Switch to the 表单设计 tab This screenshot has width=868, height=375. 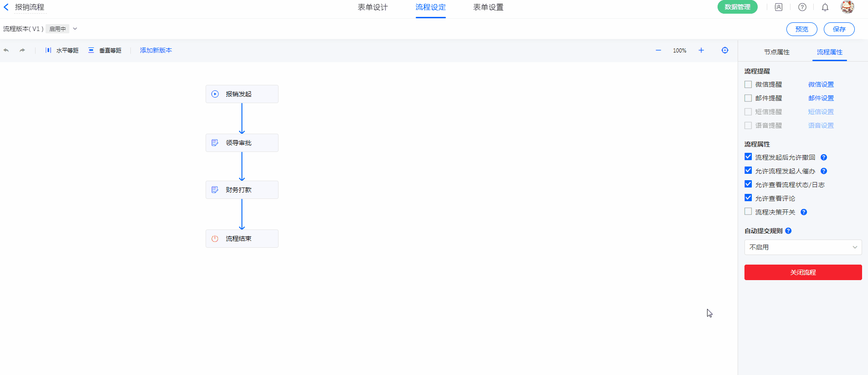click(x=372, y=7)
